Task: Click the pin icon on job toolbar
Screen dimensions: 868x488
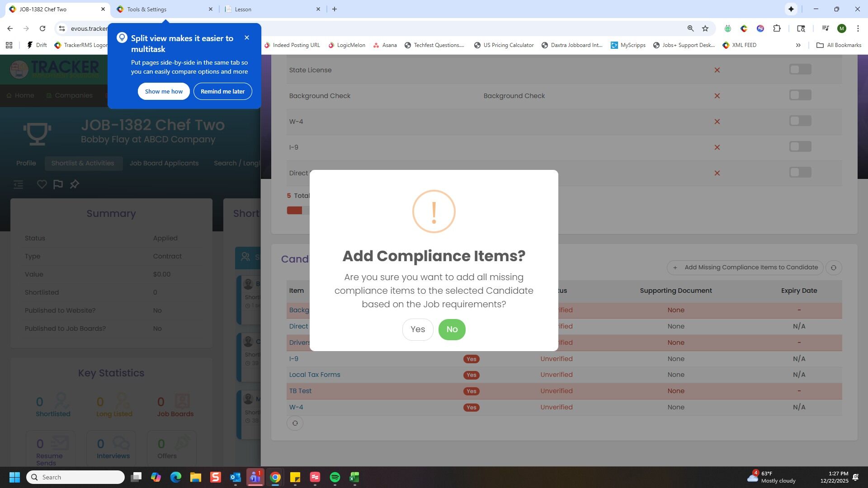Action: [75, 184]
